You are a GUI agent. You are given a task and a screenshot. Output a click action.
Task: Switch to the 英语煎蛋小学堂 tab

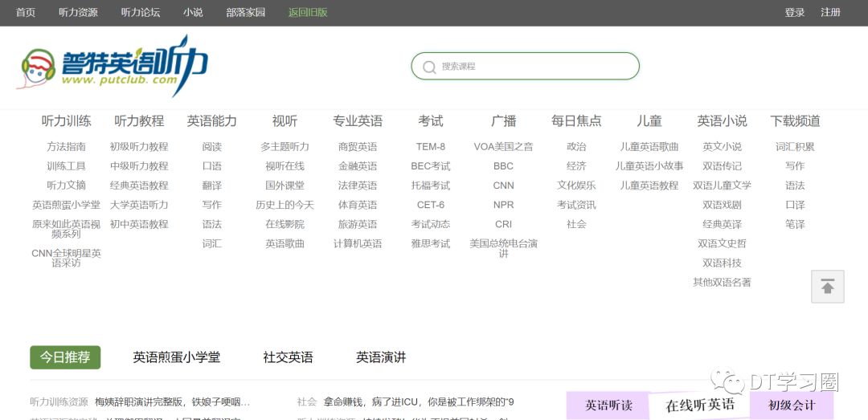pyautogui.click(x=177, y=357)
